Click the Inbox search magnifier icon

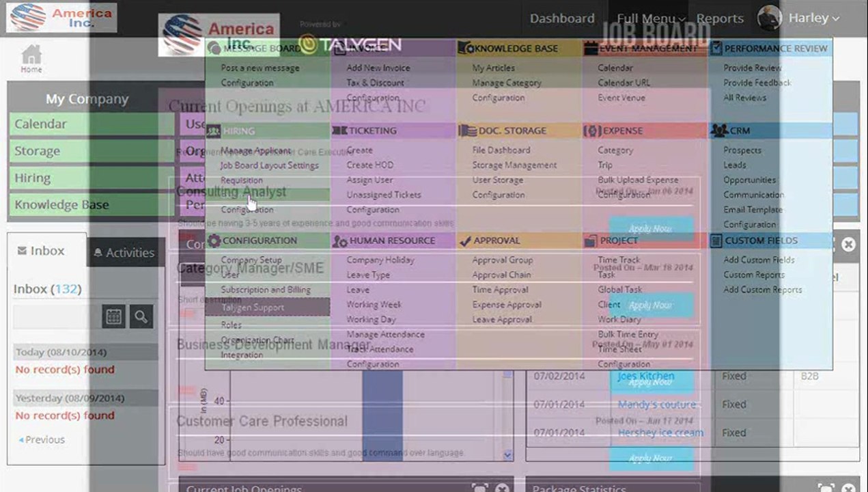pos(141,316)
